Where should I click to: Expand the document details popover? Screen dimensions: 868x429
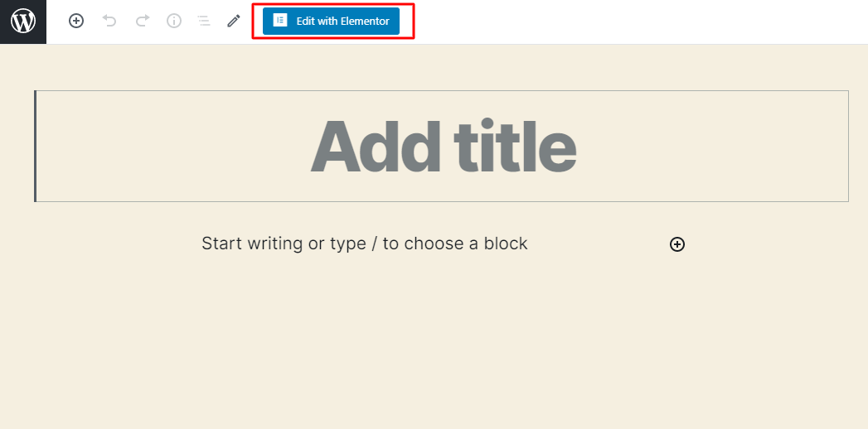(174, 22)
